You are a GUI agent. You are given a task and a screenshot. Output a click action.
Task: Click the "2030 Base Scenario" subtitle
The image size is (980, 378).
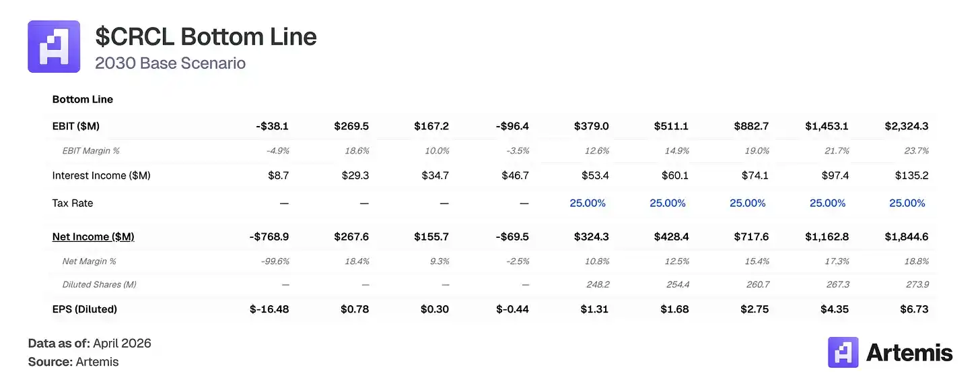[x=170, y=63]
